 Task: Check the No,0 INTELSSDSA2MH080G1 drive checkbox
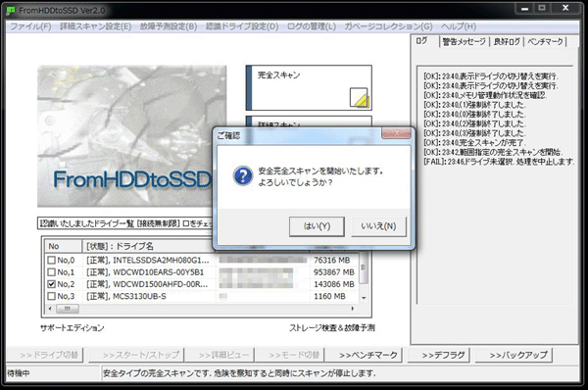(51, 260)
